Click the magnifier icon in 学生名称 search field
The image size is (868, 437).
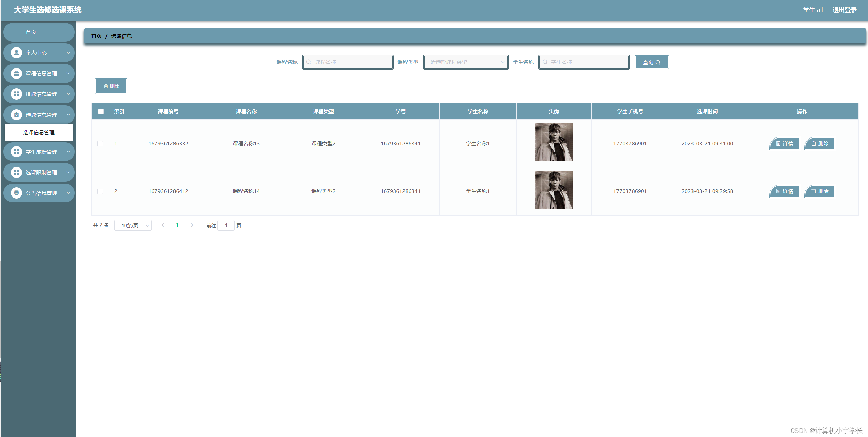pyautogui.click(x=545, y=62)
